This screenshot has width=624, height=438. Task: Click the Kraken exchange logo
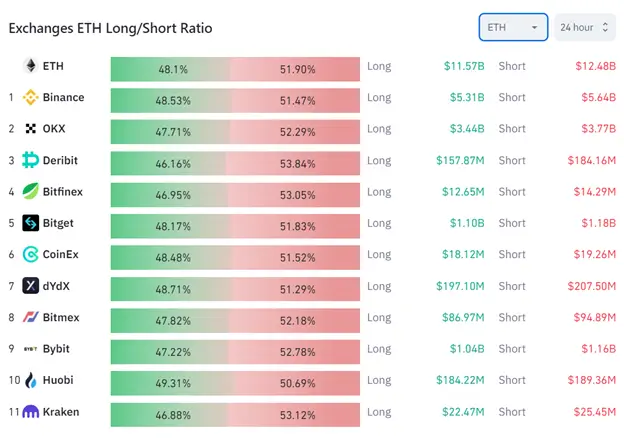tap(30, 412)
